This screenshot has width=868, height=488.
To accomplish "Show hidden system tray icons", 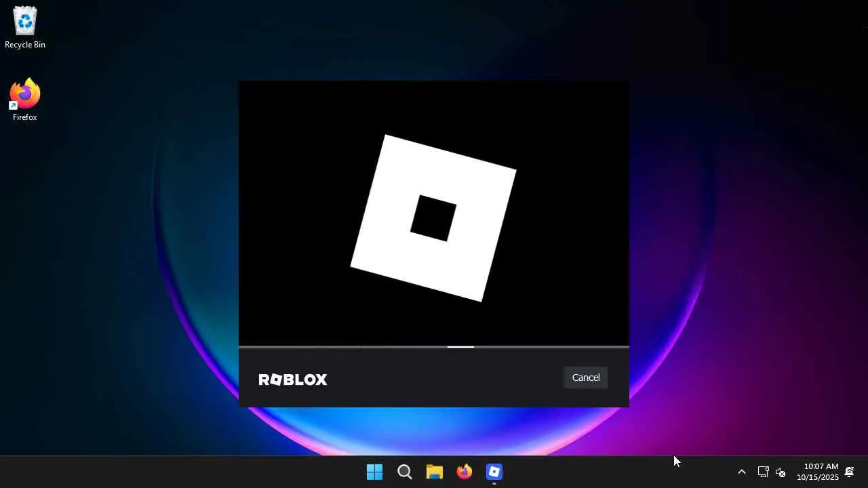I will (742, 472).
